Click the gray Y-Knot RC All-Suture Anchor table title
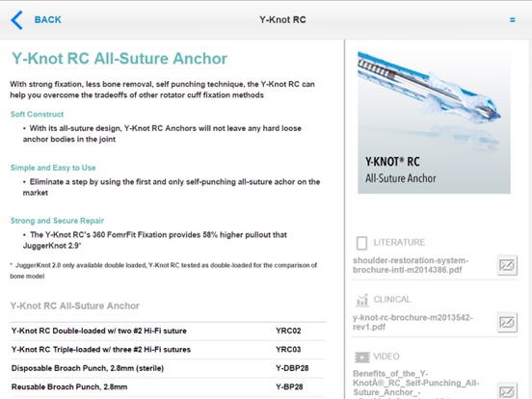This screenshot has width=532, height=399. [x=75, y=306]
